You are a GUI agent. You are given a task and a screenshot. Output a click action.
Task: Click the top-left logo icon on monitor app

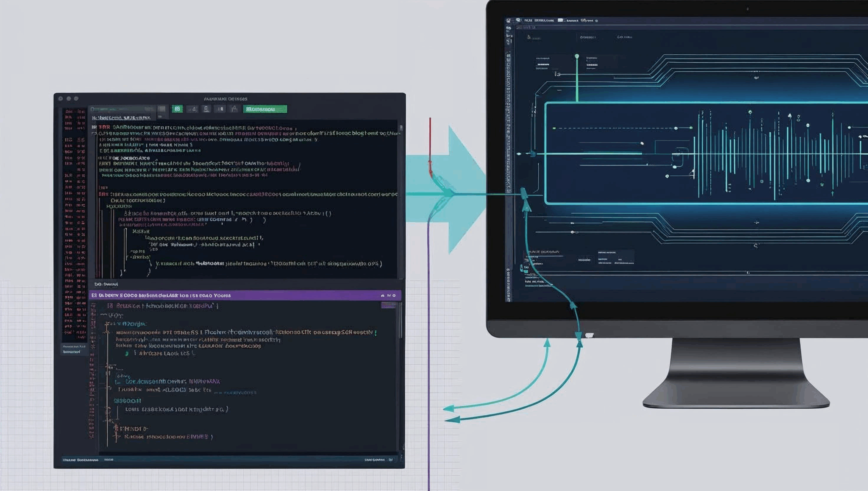point(509,20)
